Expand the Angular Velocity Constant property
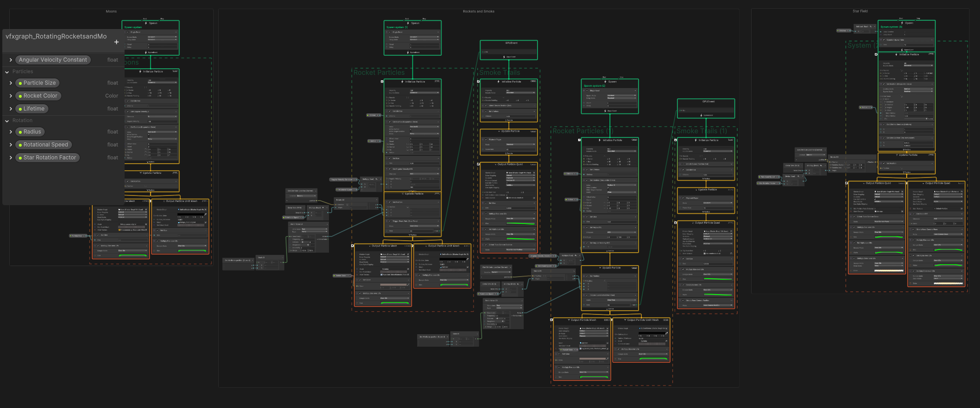 tap(11, 60)
